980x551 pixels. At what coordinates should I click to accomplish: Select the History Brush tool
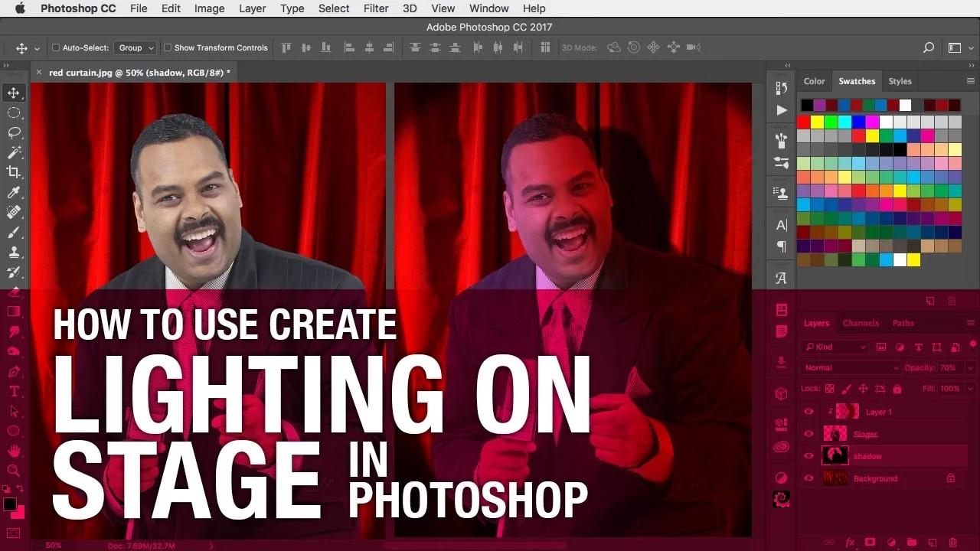(14, 272)
